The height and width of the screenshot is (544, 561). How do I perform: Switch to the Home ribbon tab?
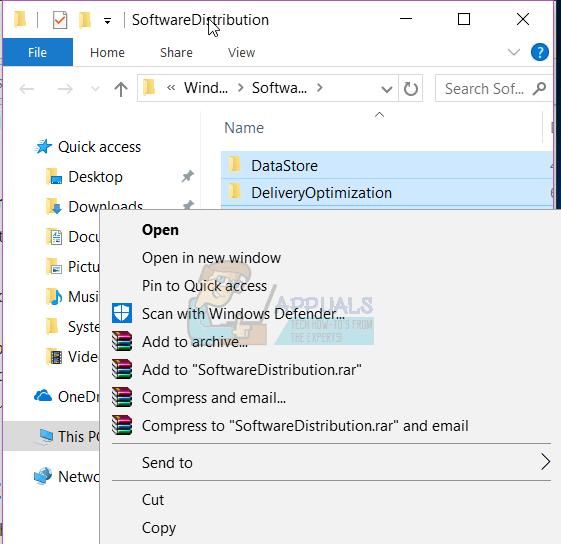[x=107, y=53]
